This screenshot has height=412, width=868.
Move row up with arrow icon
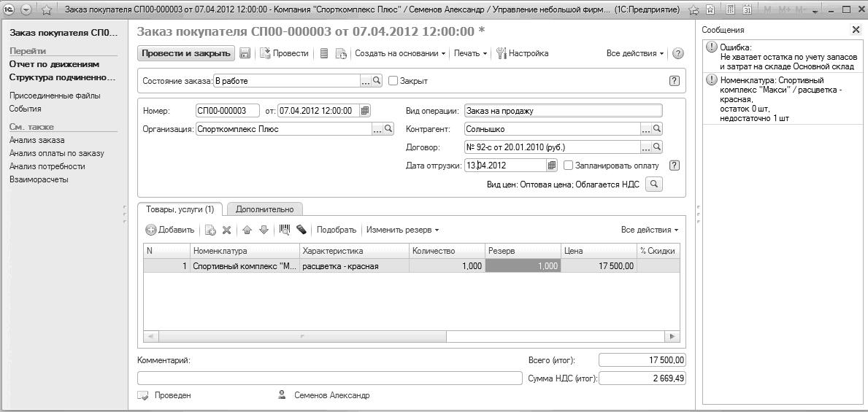pos(247,230)
